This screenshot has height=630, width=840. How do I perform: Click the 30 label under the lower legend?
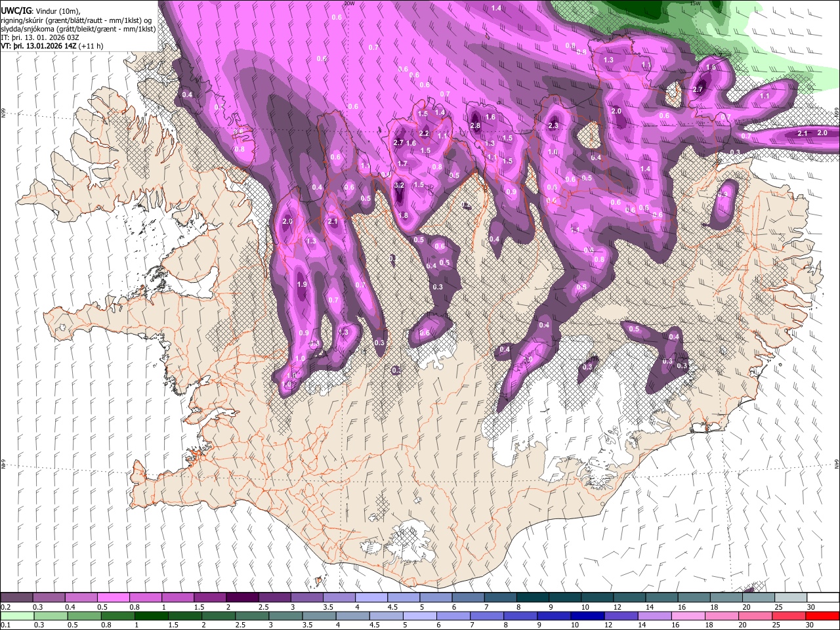click(x=810, y=625)
